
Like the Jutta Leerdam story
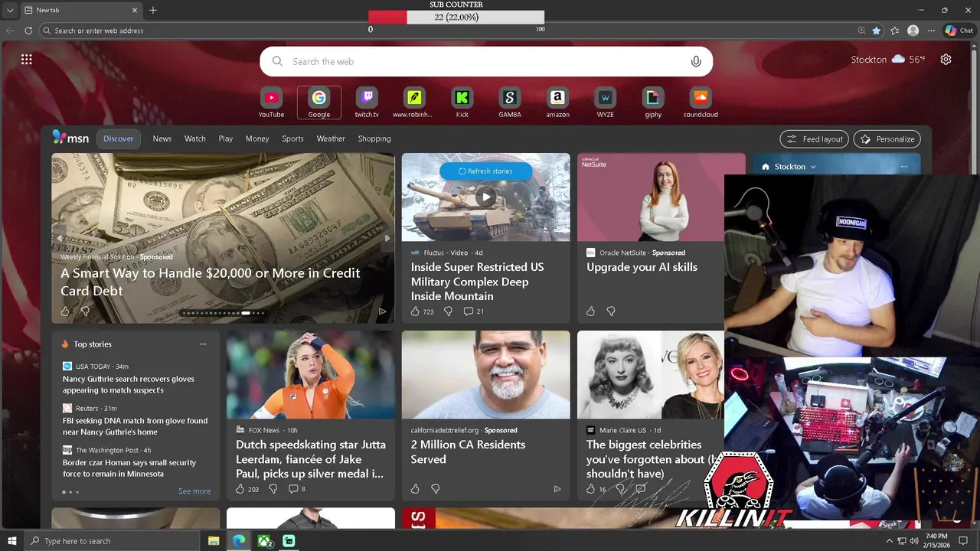pyautogui.click(x=240, y=489)
